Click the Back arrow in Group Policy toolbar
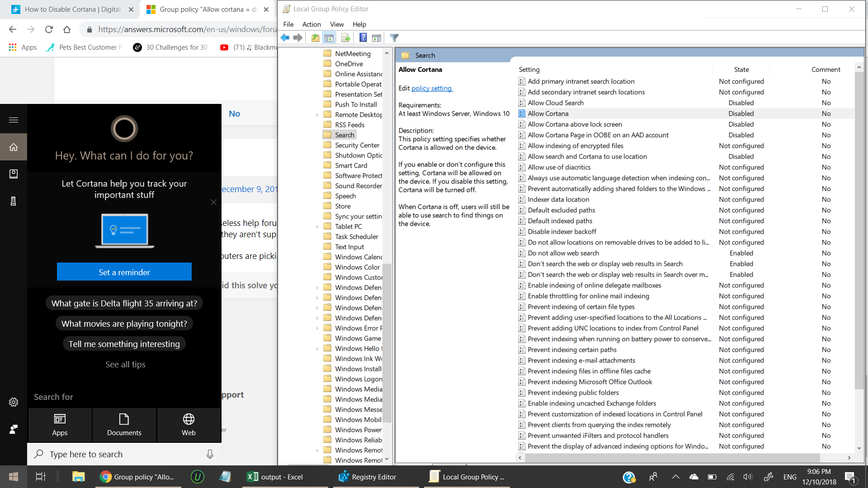This screenshot has width=868, height=488. pyautogui.click(x=285, y=38)
